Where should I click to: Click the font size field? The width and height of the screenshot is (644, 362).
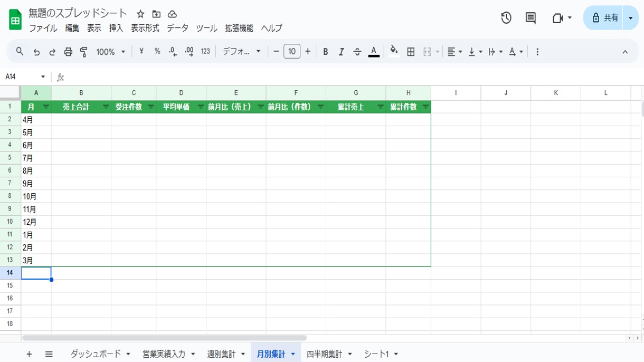292,51
